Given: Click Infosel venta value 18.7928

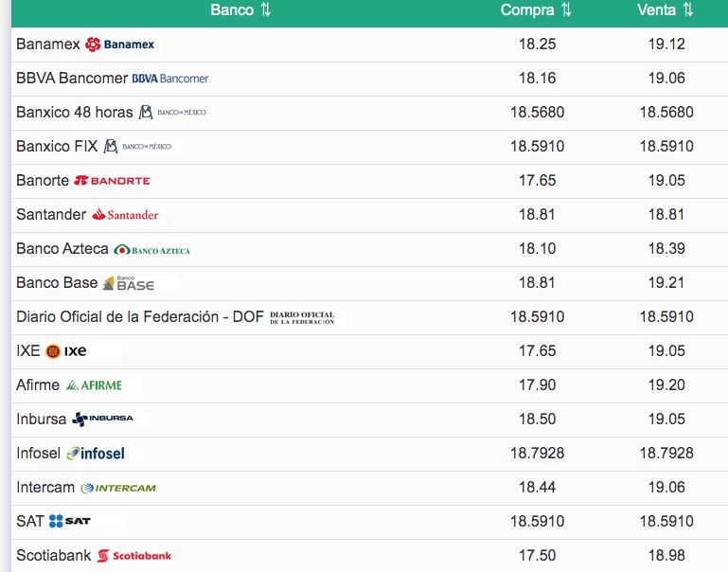Looking at the screenshot, I should [x=666, y=453].
